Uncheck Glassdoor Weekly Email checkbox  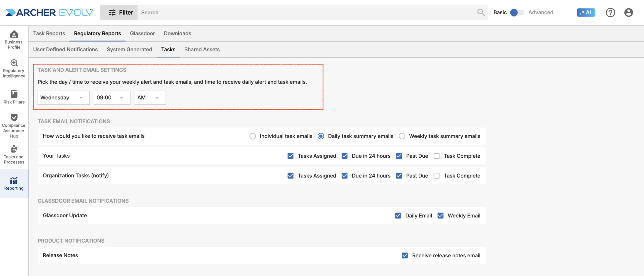pos(440,216)
